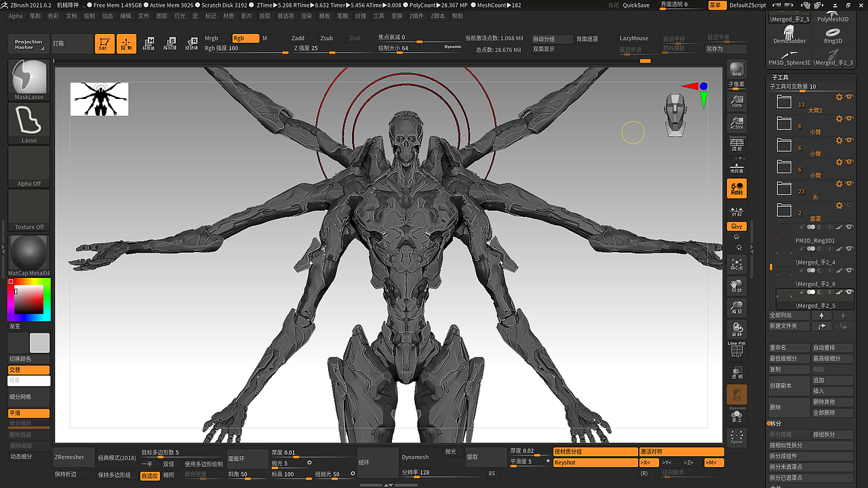Select the MaskLasso brush icon
868x488 pixels.
(29, 80)
